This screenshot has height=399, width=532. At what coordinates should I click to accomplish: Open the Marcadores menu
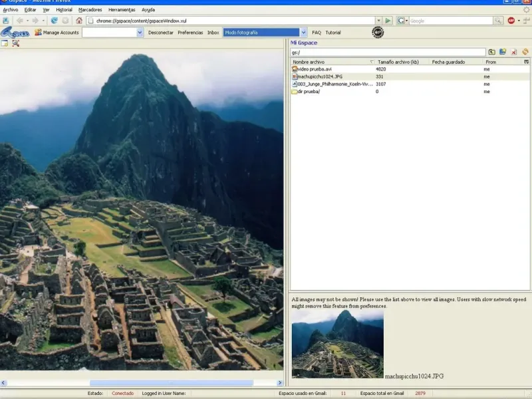point(90,10)
